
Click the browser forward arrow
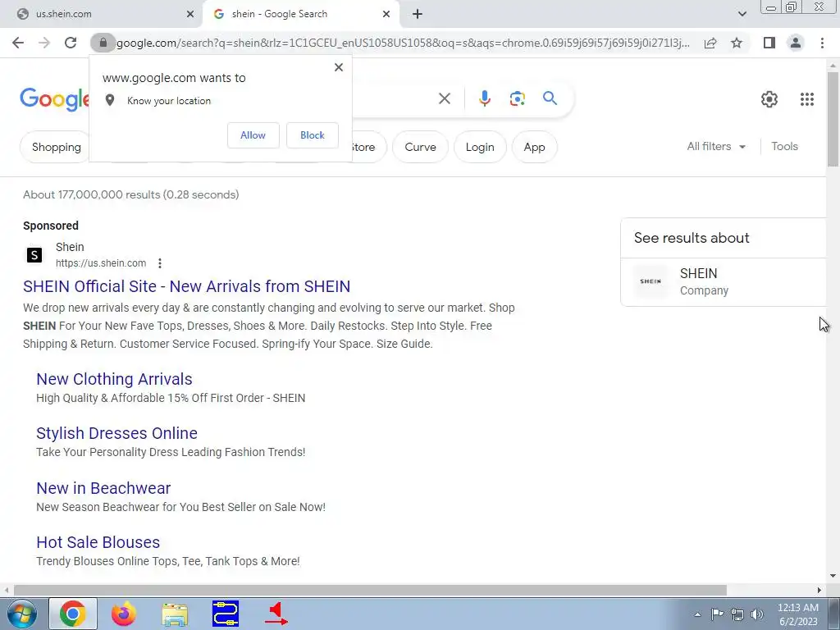point(44,43)
